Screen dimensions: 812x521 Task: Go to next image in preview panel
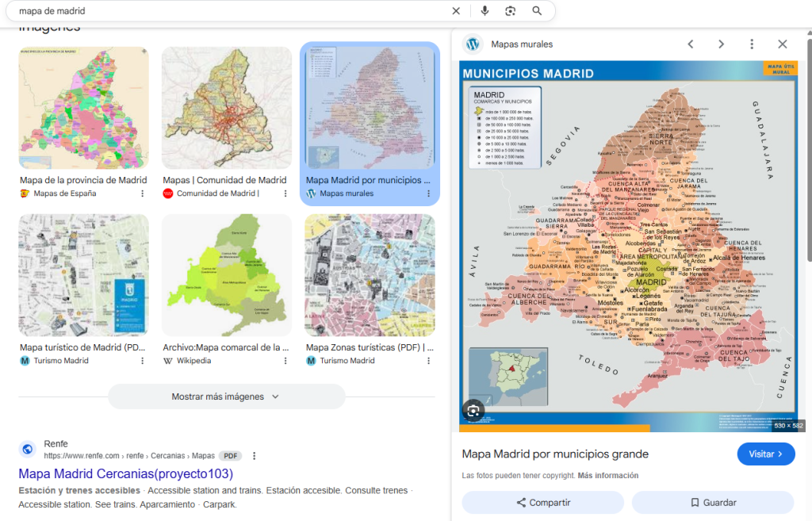[721, 44]
